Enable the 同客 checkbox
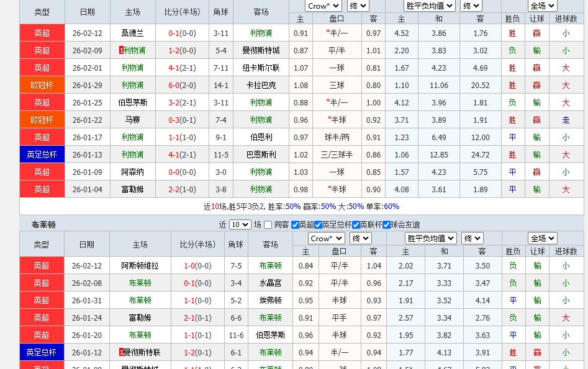Viewport: 588px width, 369px height. click(x=267, y=225)
